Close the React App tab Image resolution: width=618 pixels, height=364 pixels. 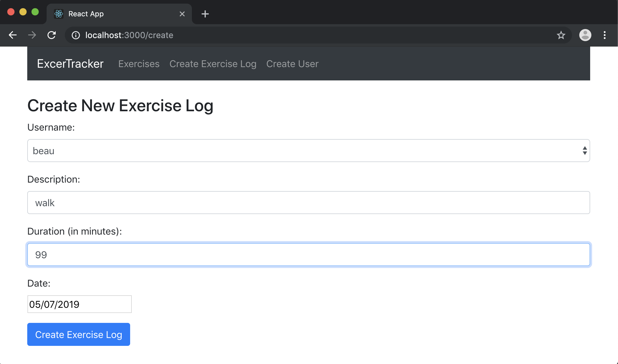[182, 14]
